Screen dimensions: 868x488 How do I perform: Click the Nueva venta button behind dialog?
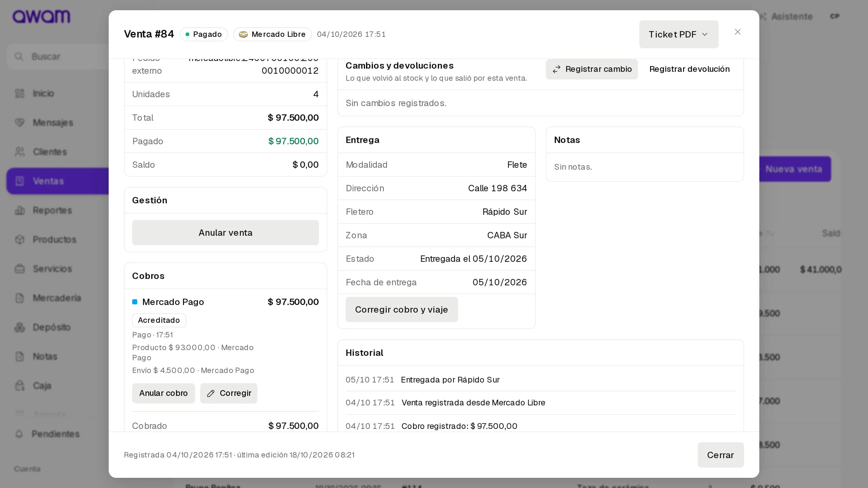point(795,169)
